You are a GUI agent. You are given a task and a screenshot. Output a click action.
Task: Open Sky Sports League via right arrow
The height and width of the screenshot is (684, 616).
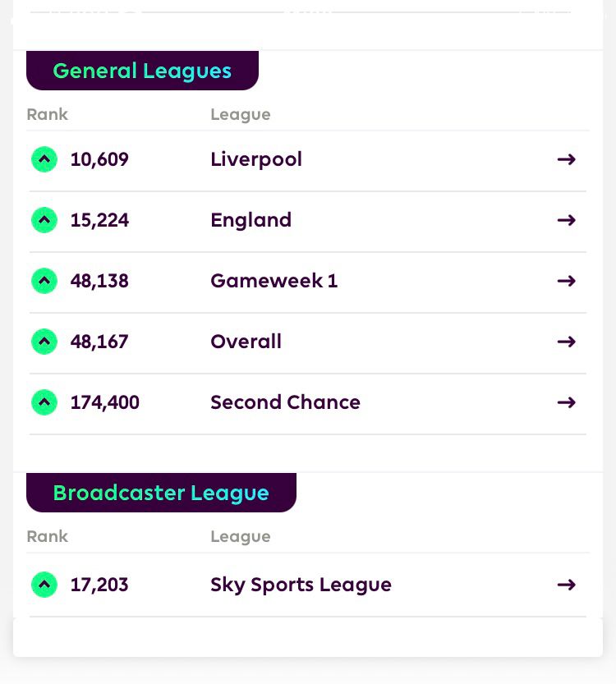(x=566, y=584)
